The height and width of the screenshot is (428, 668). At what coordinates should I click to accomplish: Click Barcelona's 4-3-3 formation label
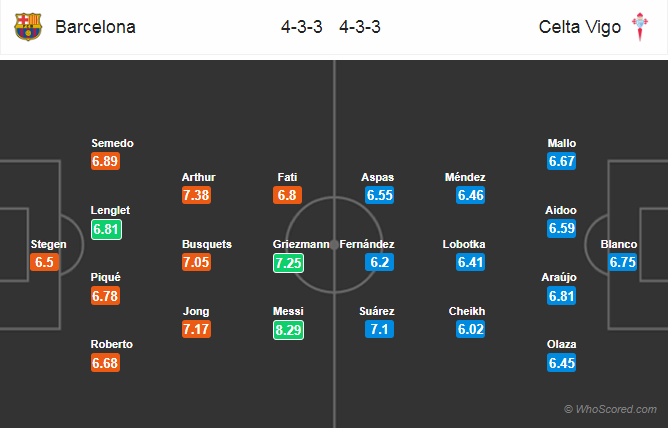click(302, 27)
